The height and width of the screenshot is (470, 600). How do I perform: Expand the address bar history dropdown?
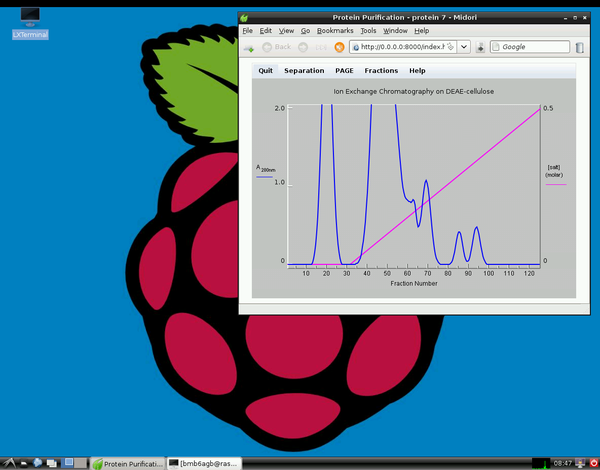(x=464, y=47)
